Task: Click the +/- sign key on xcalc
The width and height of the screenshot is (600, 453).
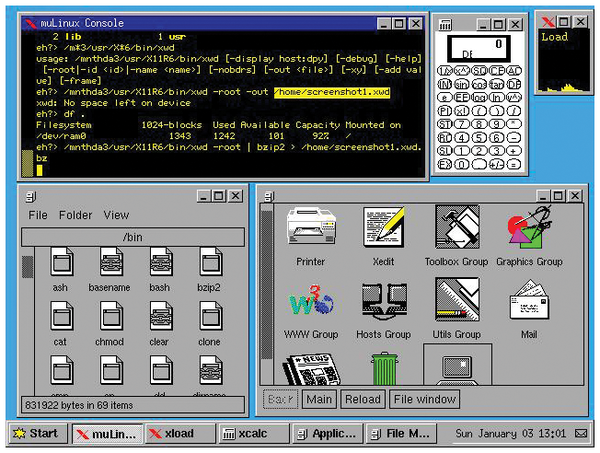Action: pyautogui.click(x=497, y=165)
